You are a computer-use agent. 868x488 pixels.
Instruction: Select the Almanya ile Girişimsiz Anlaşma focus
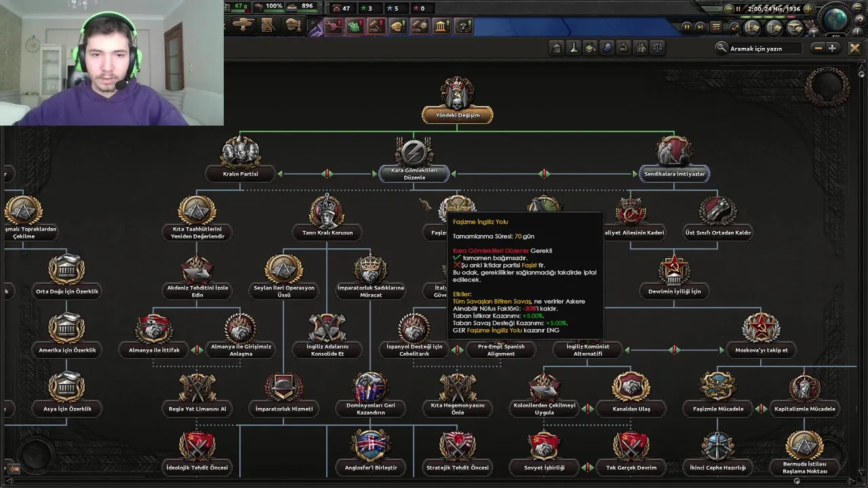point(241,337)
